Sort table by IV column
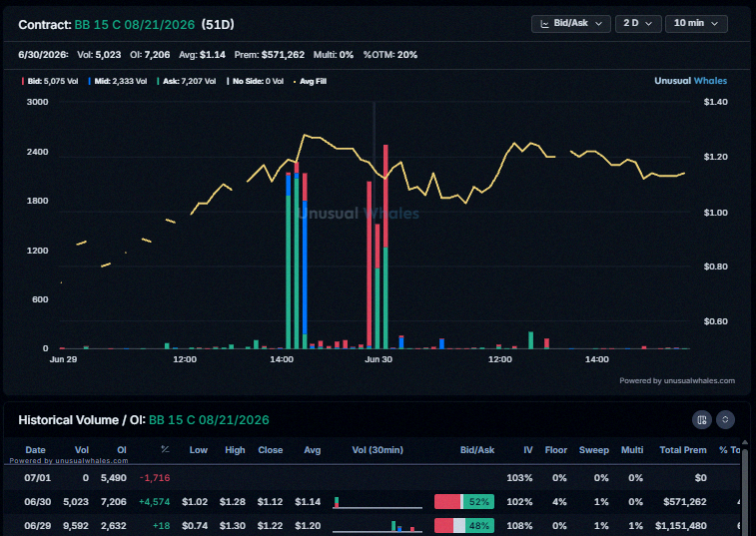 (528, 450)
